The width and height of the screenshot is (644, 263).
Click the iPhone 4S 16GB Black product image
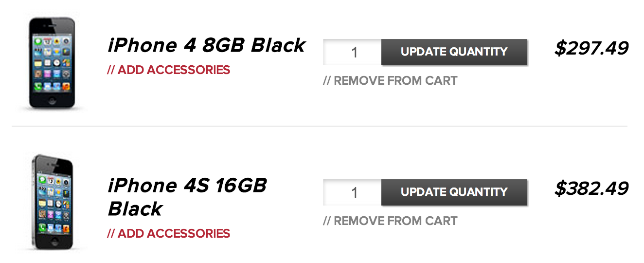coord(52,203)
